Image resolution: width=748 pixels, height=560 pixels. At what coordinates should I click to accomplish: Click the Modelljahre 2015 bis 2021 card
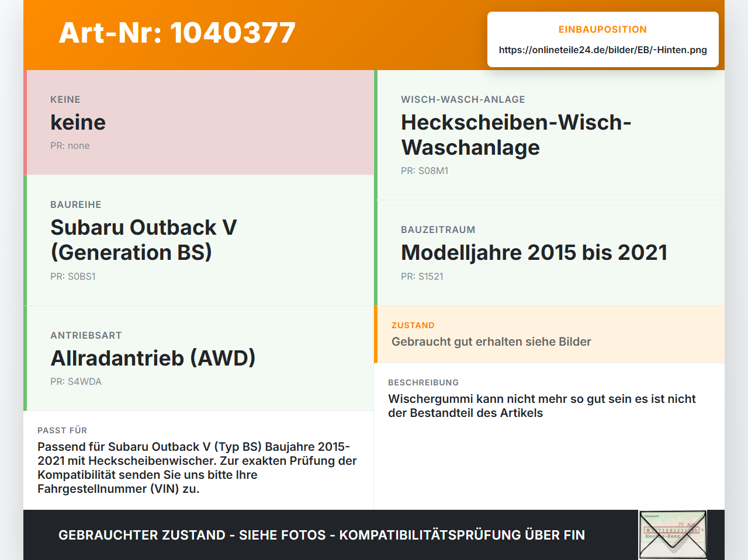pyautogui.click(x=549, y=253)
